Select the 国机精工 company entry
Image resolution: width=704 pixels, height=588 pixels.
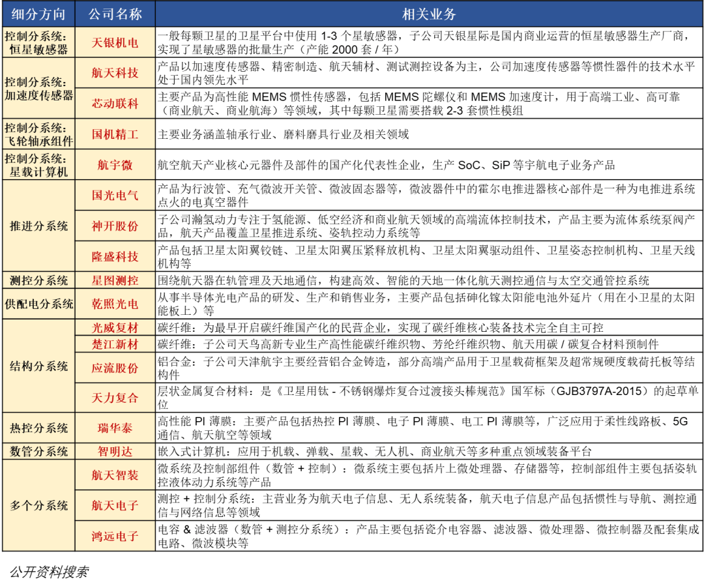coord(115,135)
